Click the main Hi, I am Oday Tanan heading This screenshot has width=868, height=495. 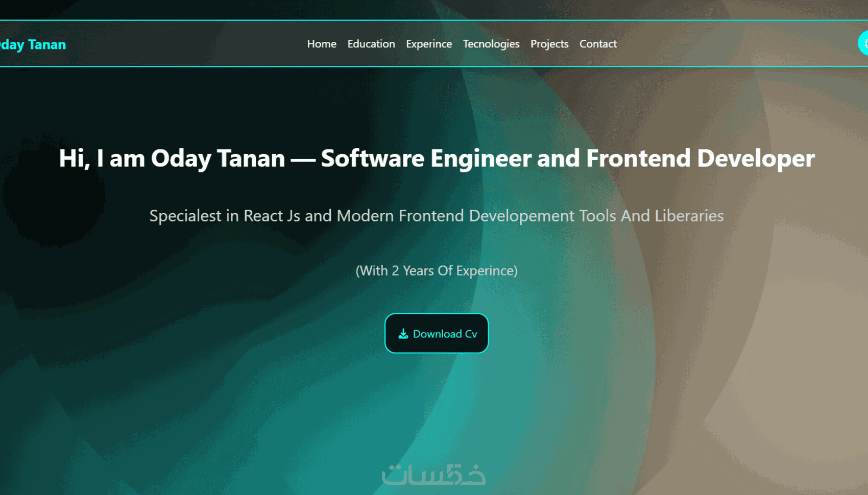(x=437, y=158)
